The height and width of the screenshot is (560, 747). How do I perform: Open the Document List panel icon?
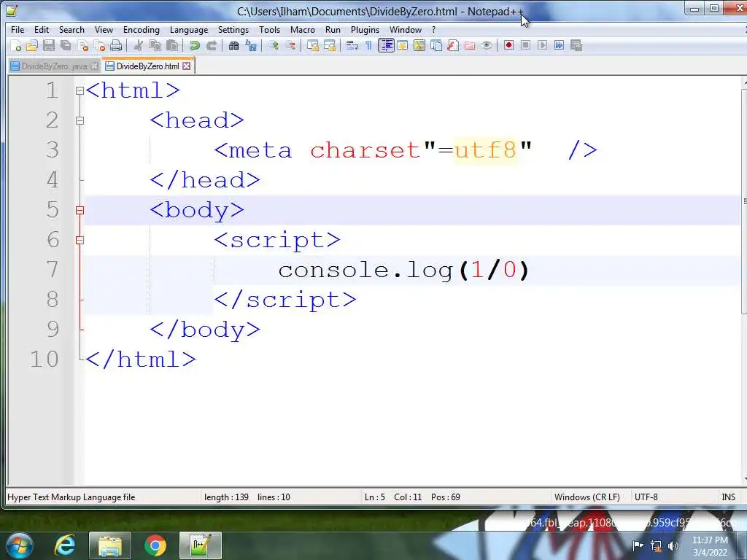[436, 46]
